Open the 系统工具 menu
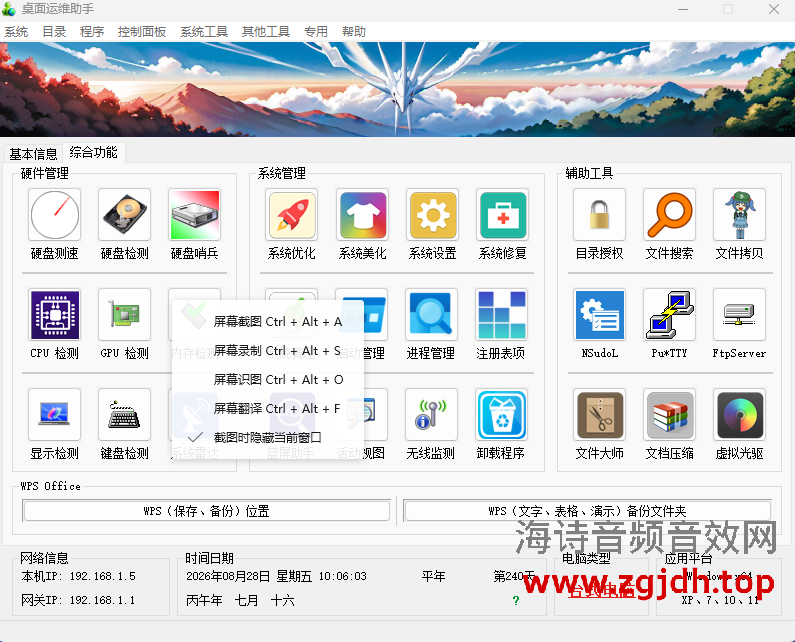 [204, 32]
